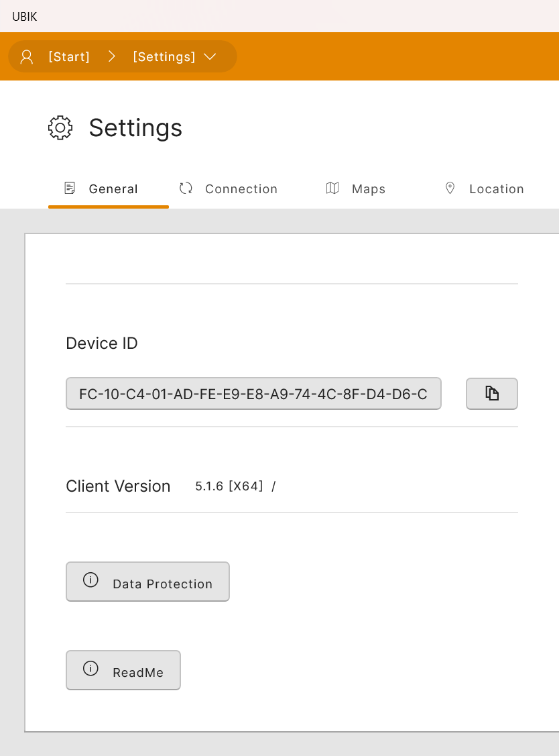
Task: Click the sync arrows icon for Connection
Action: coord(186,188)
